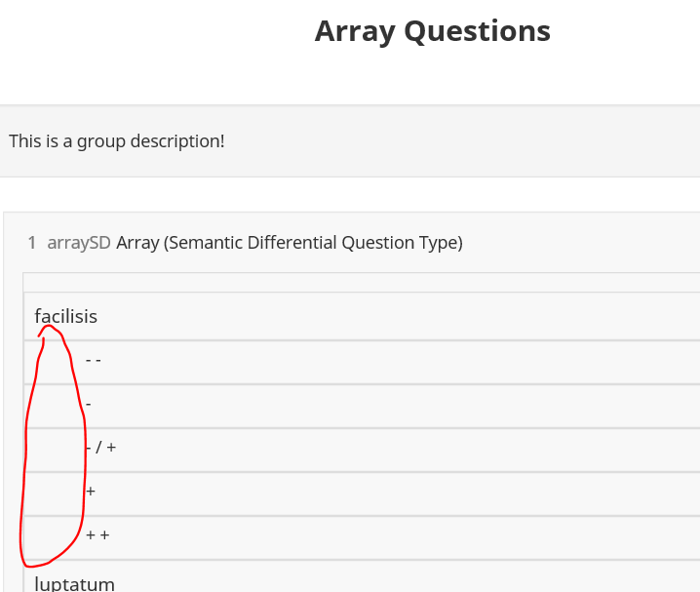Click the 'arraySD' question code
Viewport: 700px width, 592px height.
79,243
